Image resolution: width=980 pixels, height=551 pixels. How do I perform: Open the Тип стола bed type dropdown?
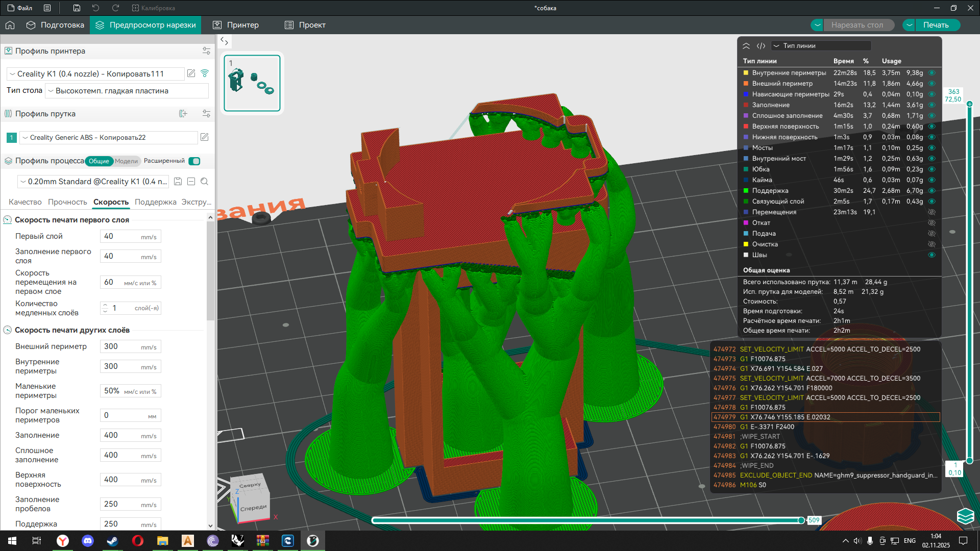pos(127,91)
